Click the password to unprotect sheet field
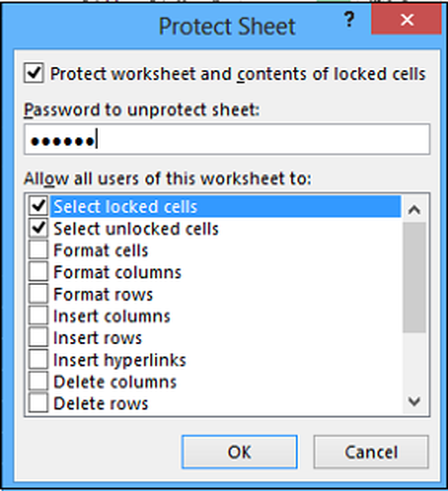Screen dimensions: 448x491 pos(227,140)
